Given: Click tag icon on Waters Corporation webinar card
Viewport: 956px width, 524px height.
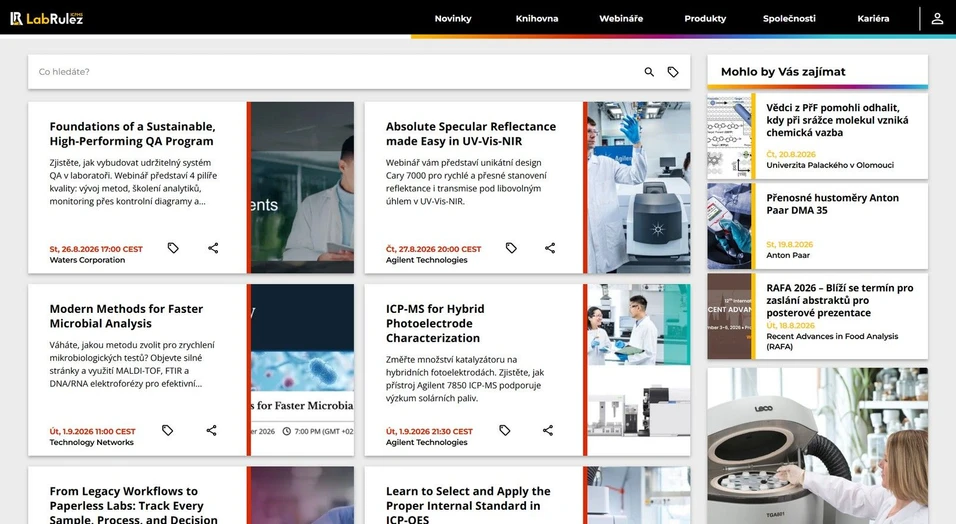Looking at the screenshot, I should click(x=173, y=248).
